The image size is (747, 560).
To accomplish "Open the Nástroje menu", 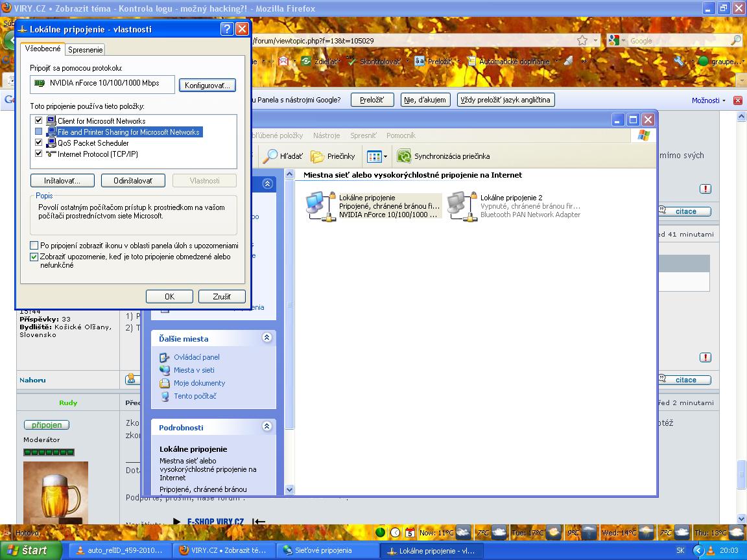I will (326, 135).
